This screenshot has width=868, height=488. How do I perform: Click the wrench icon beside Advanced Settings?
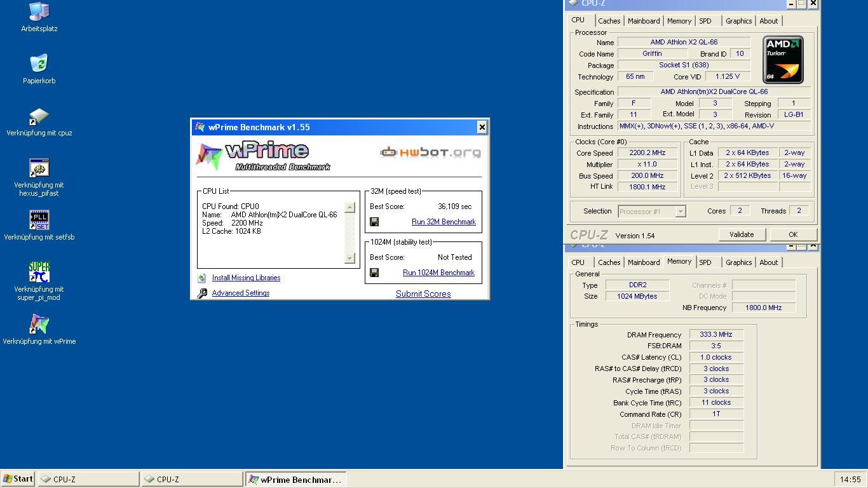[202, 293]
